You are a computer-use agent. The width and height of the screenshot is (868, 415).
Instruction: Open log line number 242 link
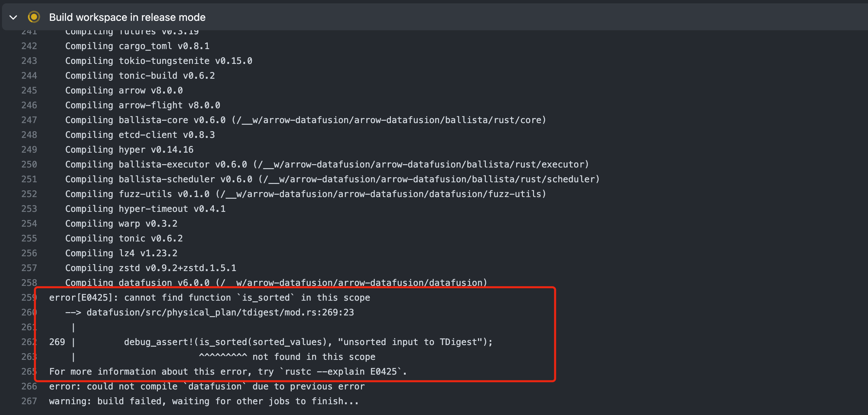[29, 46]
